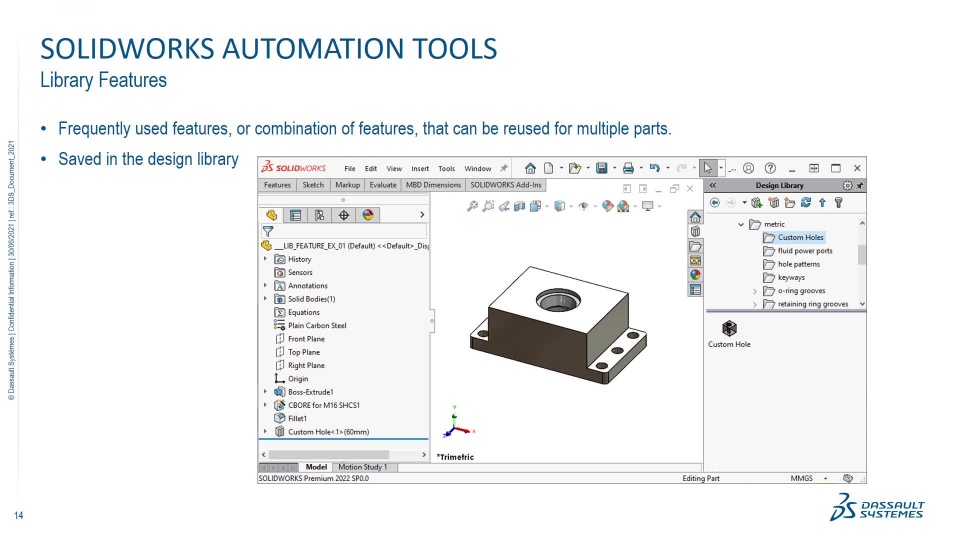Image resolution: width=960 pixels, height=540 pixels.
Task: Show more manager tabs arrow
Action: click(x=422, y=215)
